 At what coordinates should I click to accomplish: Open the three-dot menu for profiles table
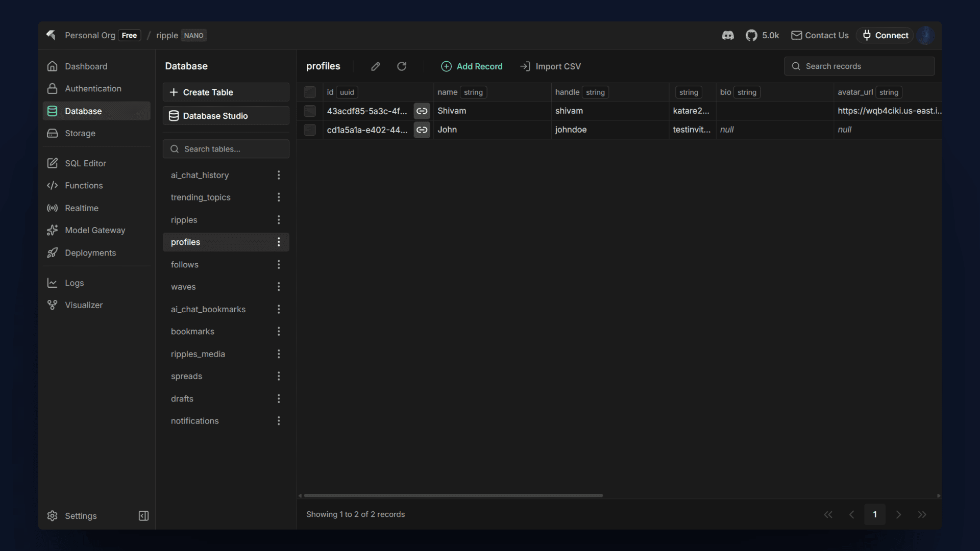(x=279, y=242)
